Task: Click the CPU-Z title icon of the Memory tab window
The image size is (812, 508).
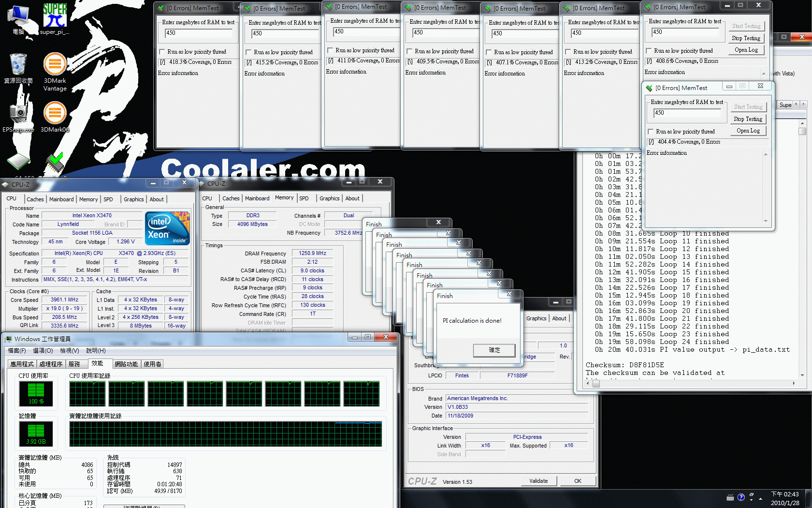Action: 202,183
